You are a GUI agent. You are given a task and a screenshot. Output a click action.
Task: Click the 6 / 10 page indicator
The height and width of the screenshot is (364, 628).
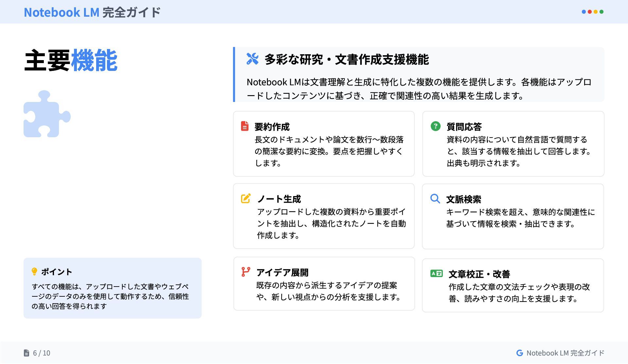click(x=42, y=353)
